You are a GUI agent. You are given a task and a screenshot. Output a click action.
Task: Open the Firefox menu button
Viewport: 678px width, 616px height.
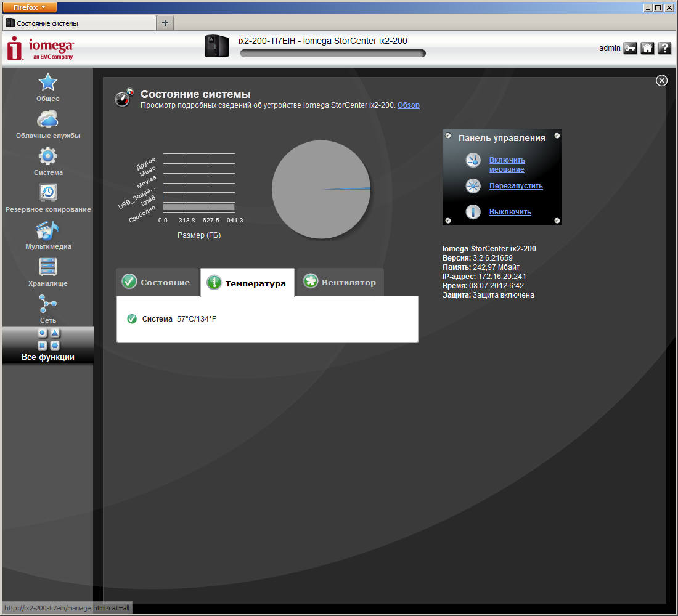30,7
